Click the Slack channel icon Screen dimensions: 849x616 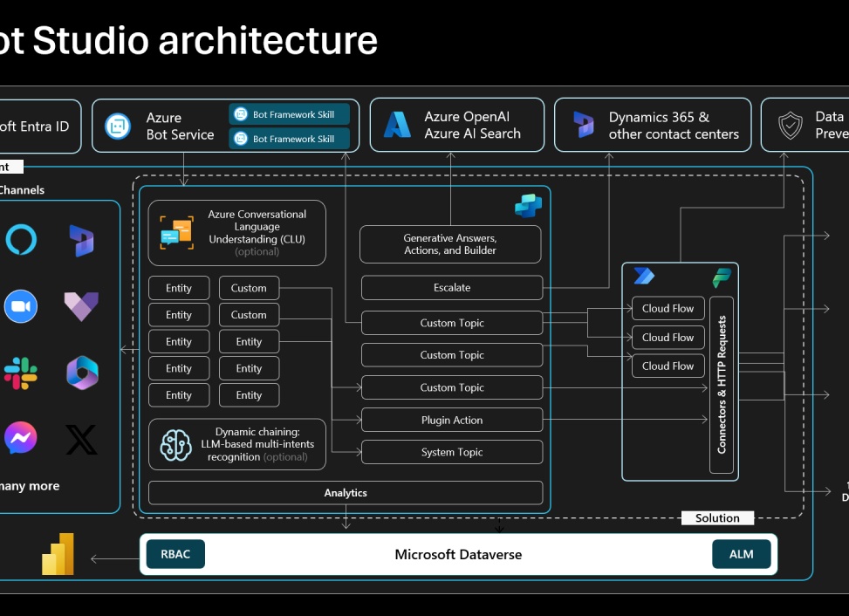pos(21,373)
